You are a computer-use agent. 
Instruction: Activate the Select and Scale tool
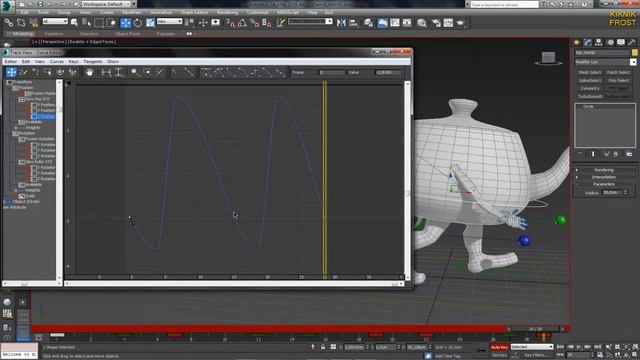click(150, 23)
